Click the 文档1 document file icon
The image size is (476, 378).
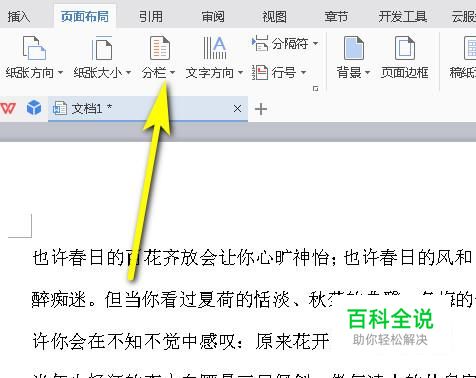(60, 108)
